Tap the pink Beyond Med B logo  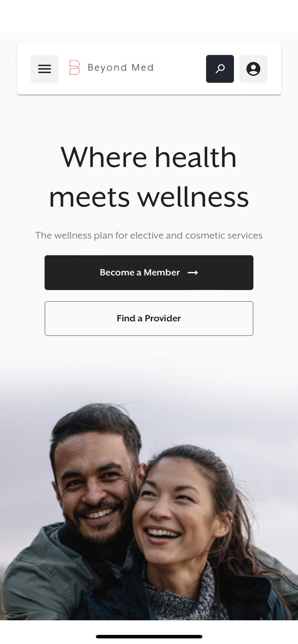point(74,68)
